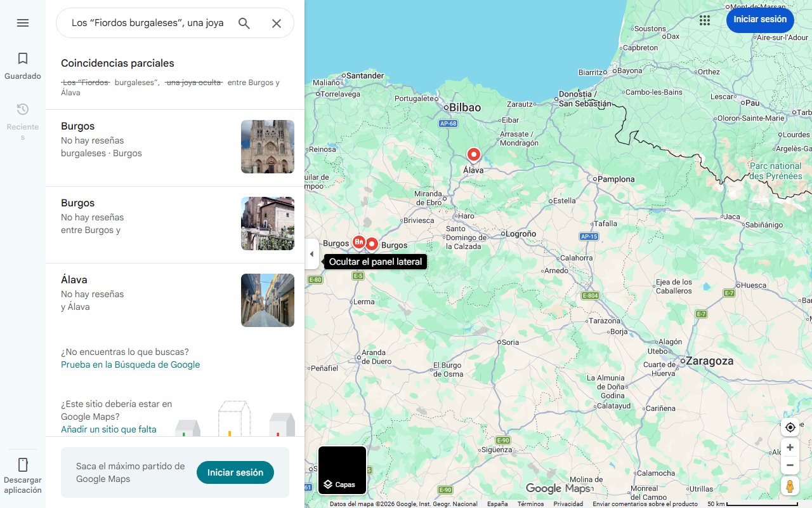Click the Burgos cathedral result thumbnail
Screen dimensions: 812x508
tap(267, 146)
